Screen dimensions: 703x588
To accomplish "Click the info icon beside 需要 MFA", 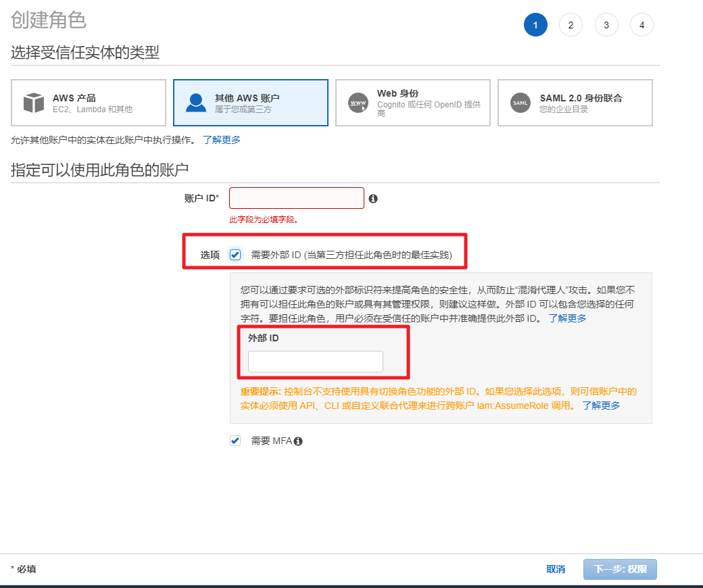I will click(x=298, y=441).
